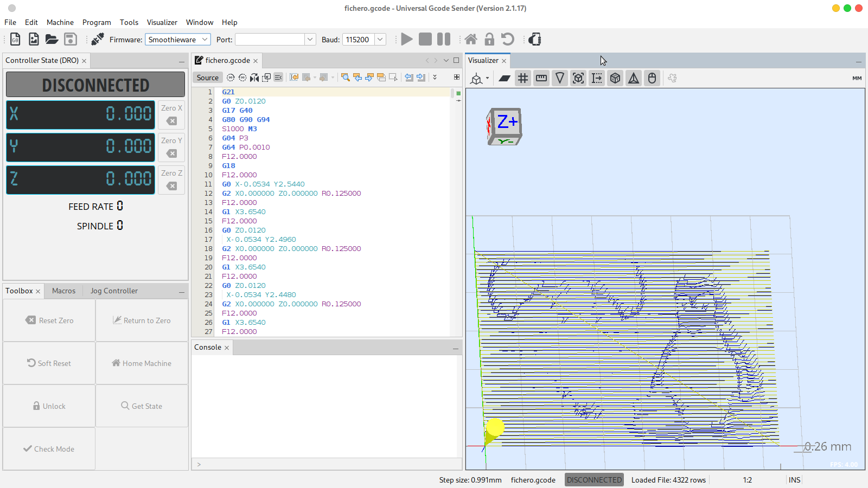
Task: Click the magnifier find selection icon
Action: [345, 78]
